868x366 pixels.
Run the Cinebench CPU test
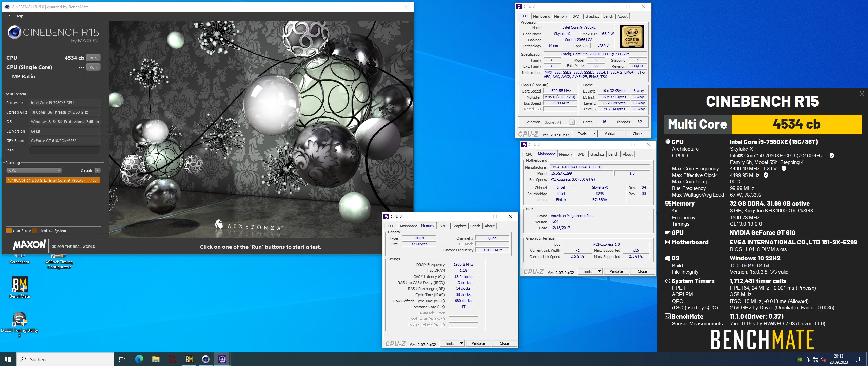93,58
